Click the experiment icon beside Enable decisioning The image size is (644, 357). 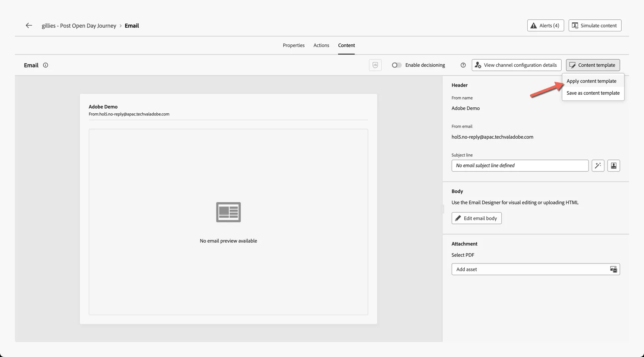click(x=375, y=65)
